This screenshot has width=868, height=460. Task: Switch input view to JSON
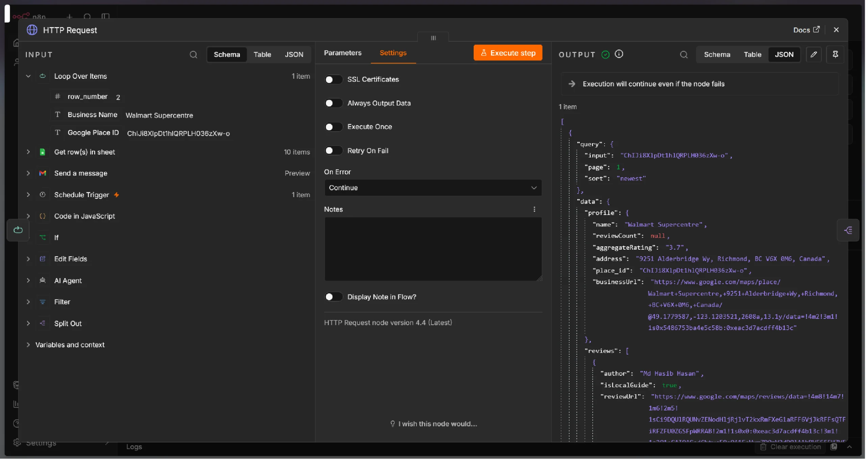click(294, 55)
